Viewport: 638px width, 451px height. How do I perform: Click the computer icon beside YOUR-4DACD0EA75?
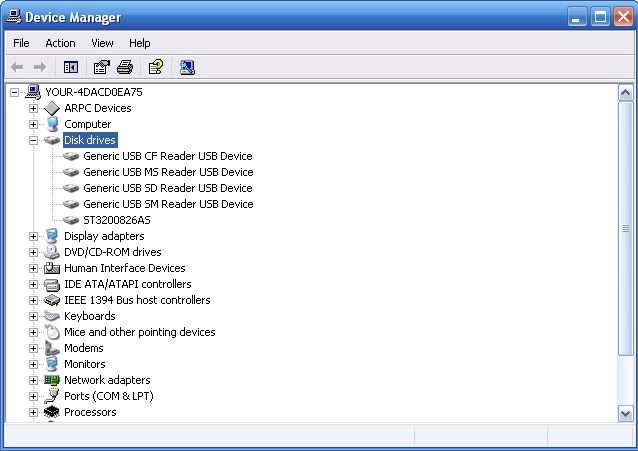(33, 92)
